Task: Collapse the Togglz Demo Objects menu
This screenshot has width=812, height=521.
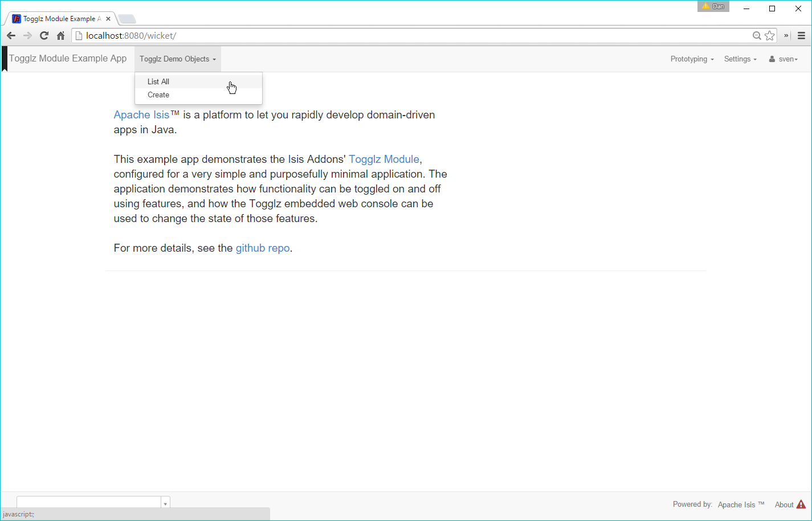Action: [x=178, y=59]
